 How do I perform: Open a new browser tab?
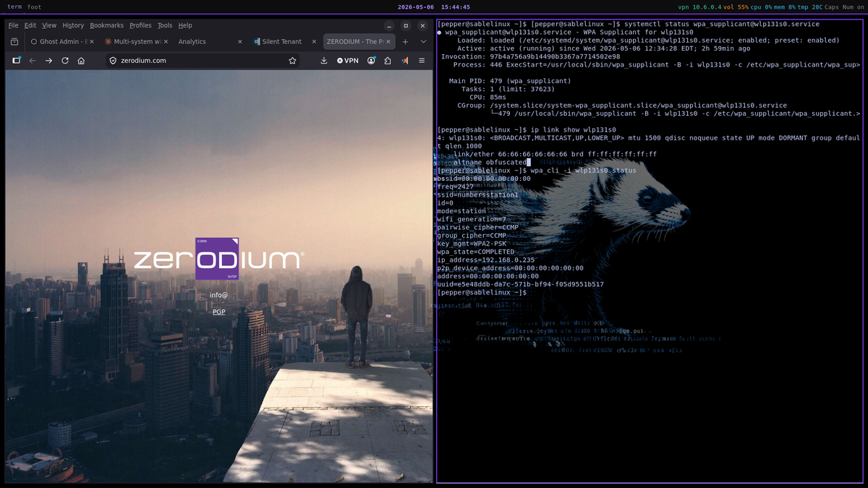click(405, 42)
